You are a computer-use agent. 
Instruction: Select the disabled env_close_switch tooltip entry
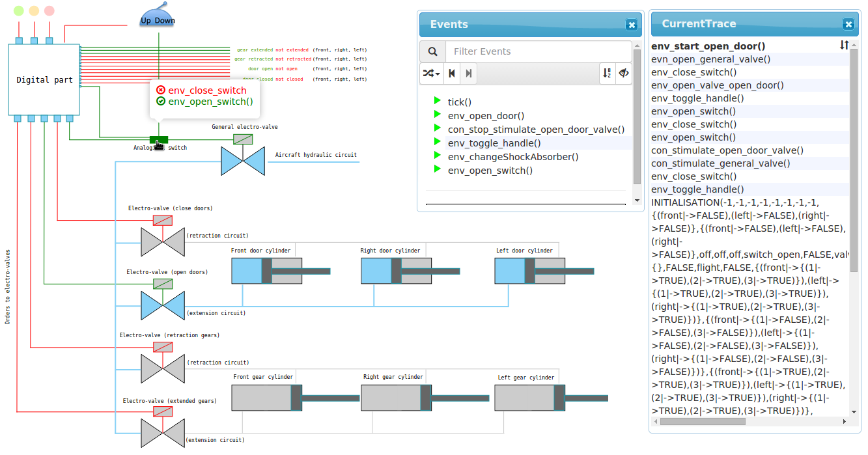pos(206,90)
